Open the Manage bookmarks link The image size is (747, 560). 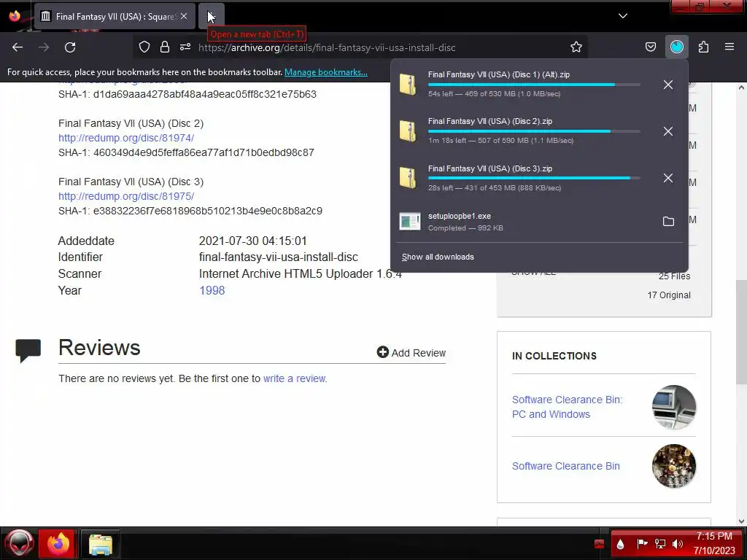326,72
